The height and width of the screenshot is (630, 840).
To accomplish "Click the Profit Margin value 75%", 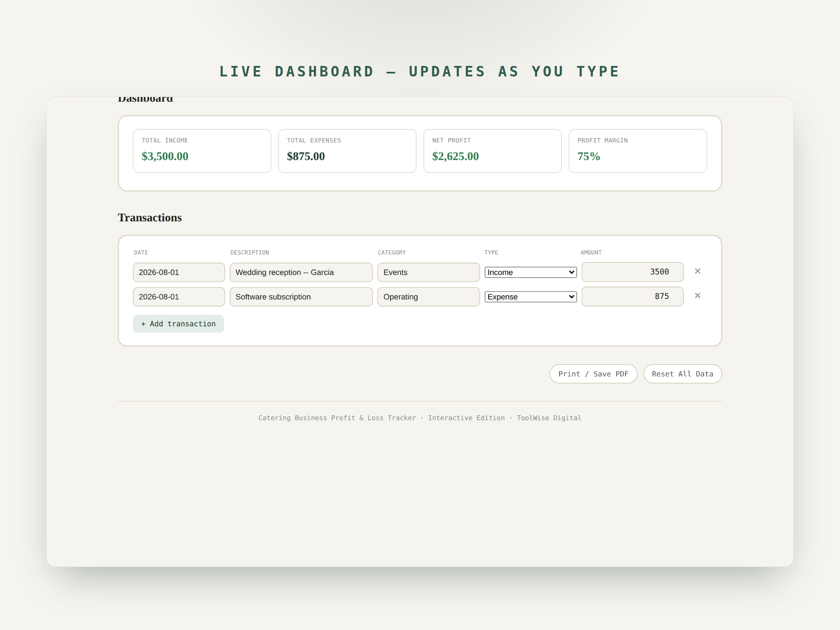I will point(588,156).
